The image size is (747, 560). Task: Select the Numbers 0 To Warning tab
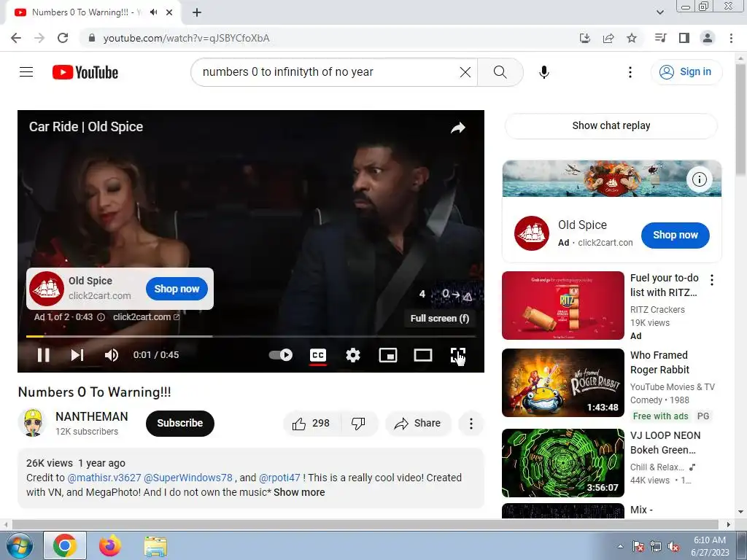pyautogui.click(x=93, y=13)
